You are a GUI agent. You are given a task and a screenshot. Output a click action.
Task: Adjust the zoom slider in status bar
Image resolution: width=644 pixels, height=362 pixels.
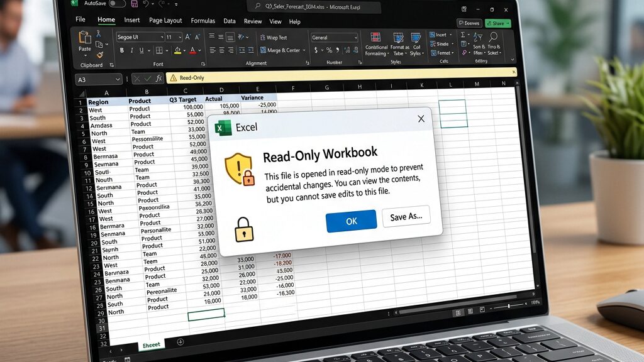click(509, 306)
